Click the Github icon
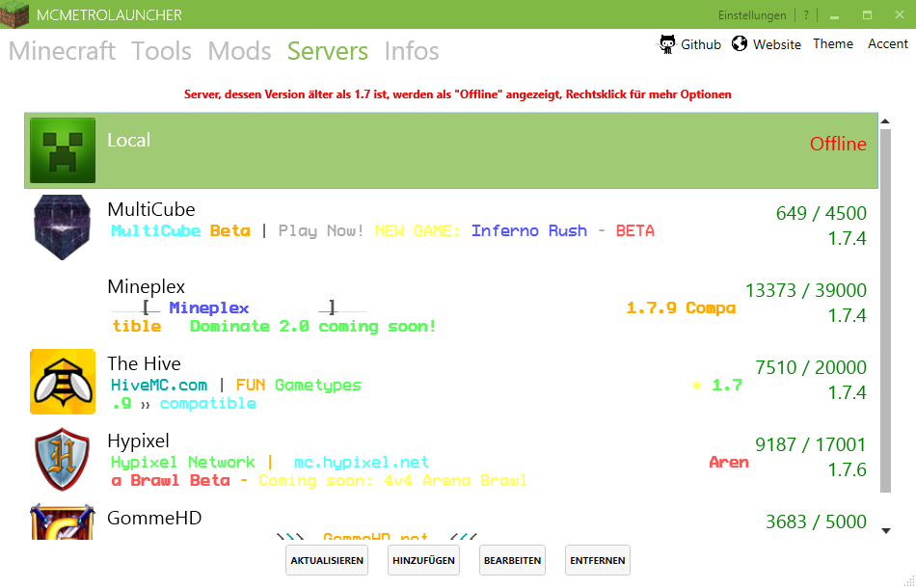The image size is (916, 588). 666,43
